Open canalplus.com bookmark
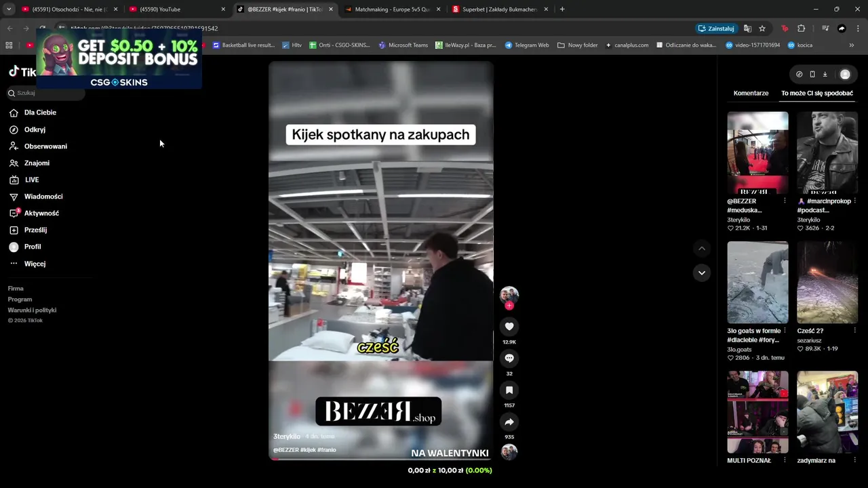Image resolution: width=868 pixels, height=488 pixels. pos(627,45)
